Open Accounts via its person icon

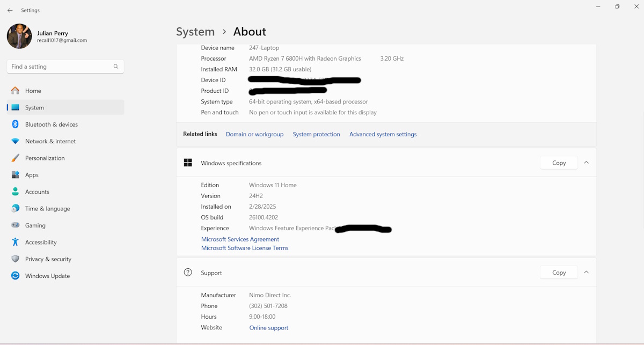[15, 192]
